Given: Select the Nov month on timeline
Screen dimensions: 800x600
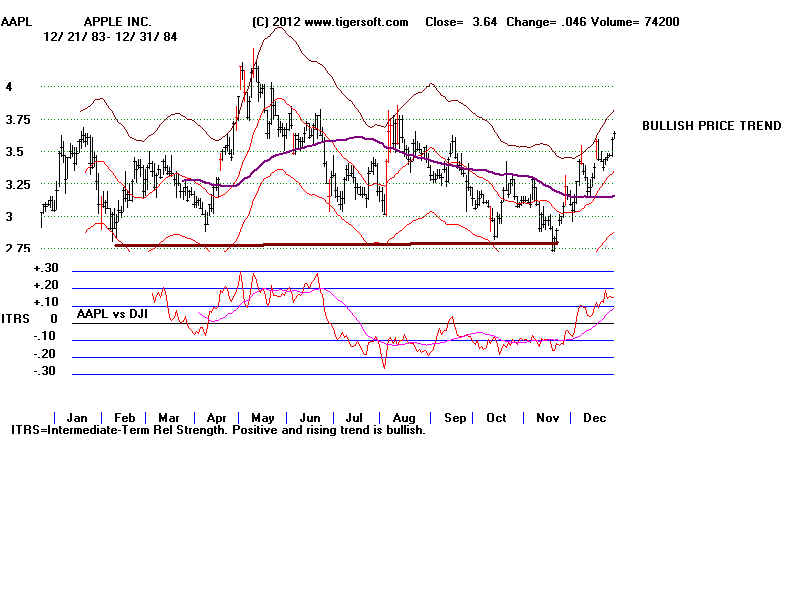Looking at the screenshot, I should pyautogui.click(x=545, y=417).
